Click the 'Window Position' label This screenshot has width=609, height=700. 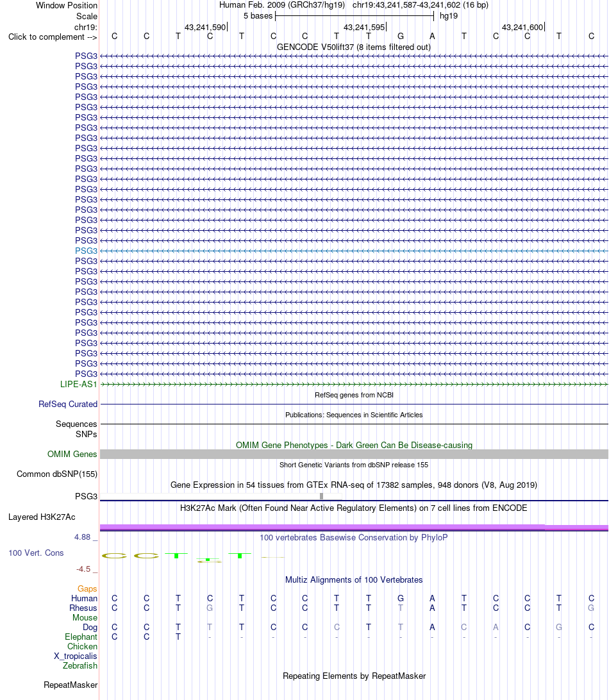(66, 5)
